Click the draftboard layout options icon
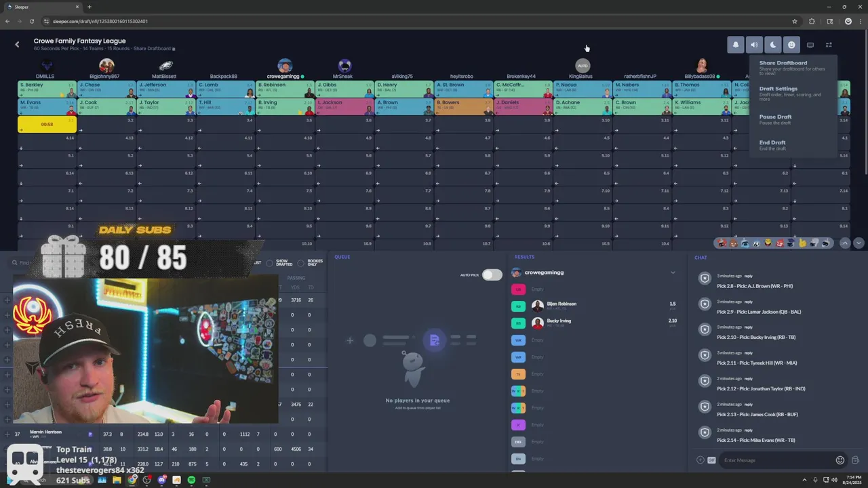This screenshot has height=488, width=868. [829, 45]
